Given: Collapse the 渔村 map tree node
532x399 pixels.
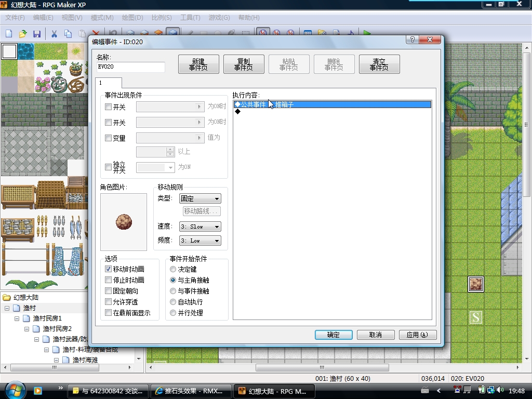Looking at the screenshot, I should 7,308.
